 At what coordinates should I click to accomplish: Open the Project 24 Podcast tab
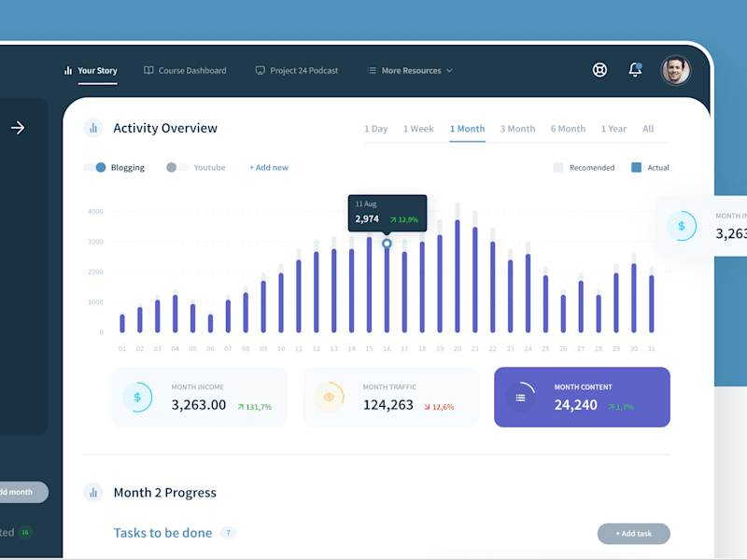(304, 71)
